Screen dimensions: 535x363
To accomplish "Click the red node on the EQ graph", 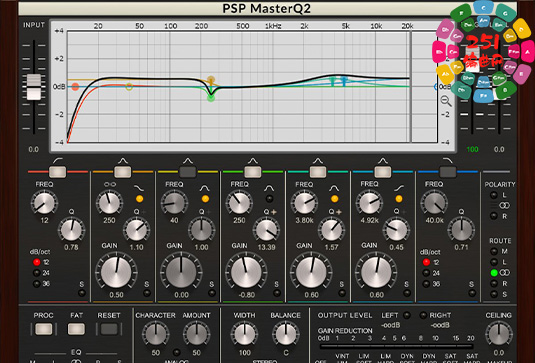I will click(75, 87).
